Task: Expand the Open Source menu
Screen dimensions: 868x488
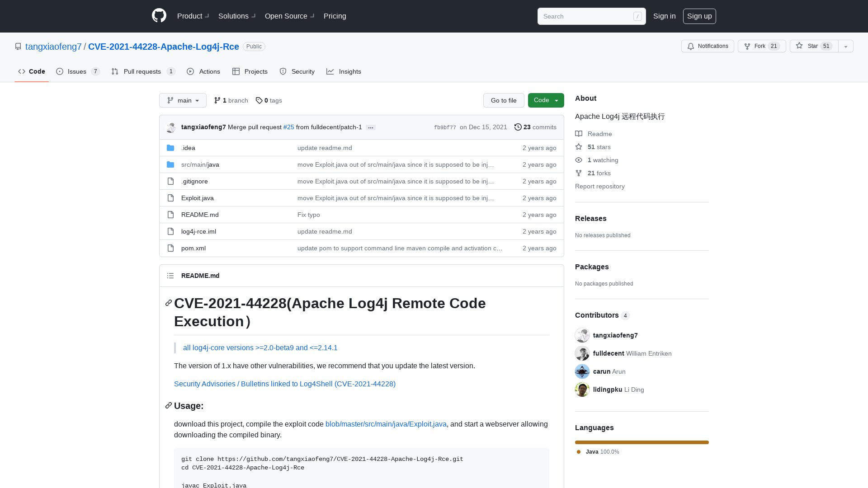Action: [289, 16]
